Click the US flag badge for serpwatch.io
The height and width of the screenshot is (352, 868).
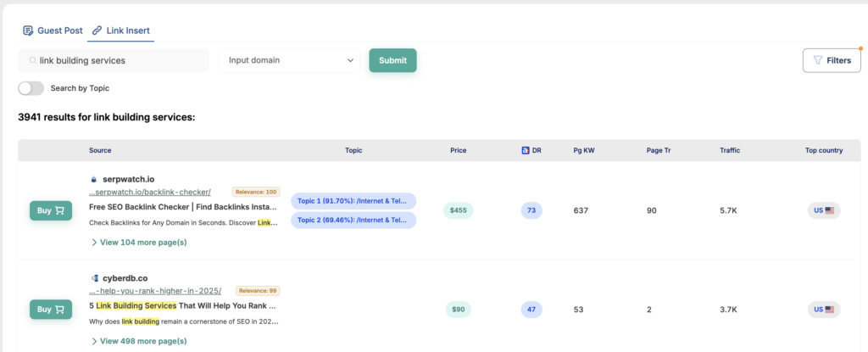pos(824,210)
